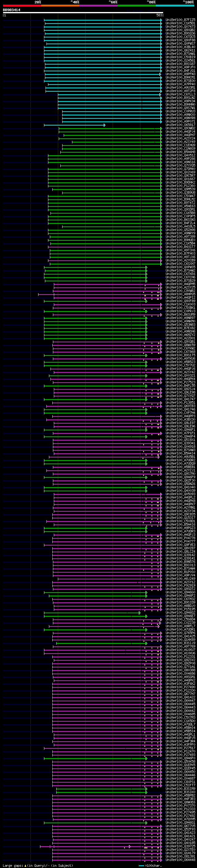Select the UniRef100_A3BL40 label
Image resolution: width=197 pixels, height=868 pixels.
click(x=180, y=47)
